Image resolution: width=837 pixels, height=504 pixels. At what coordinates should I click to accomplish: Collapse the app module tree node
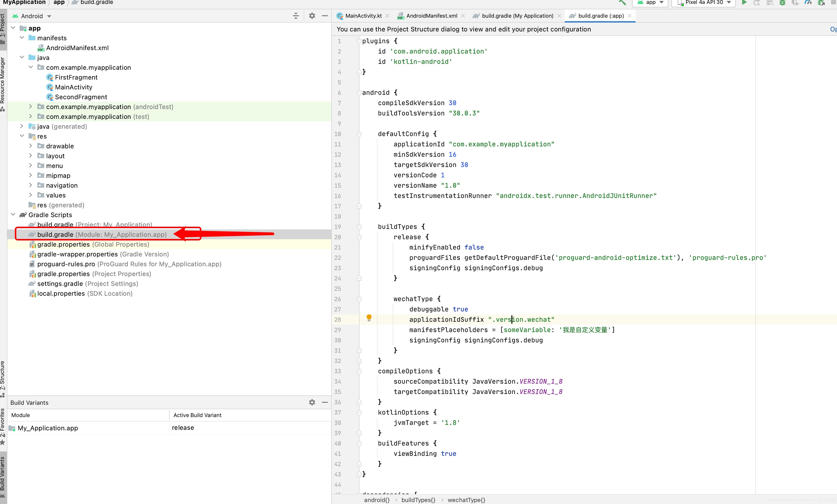point(13,28)
